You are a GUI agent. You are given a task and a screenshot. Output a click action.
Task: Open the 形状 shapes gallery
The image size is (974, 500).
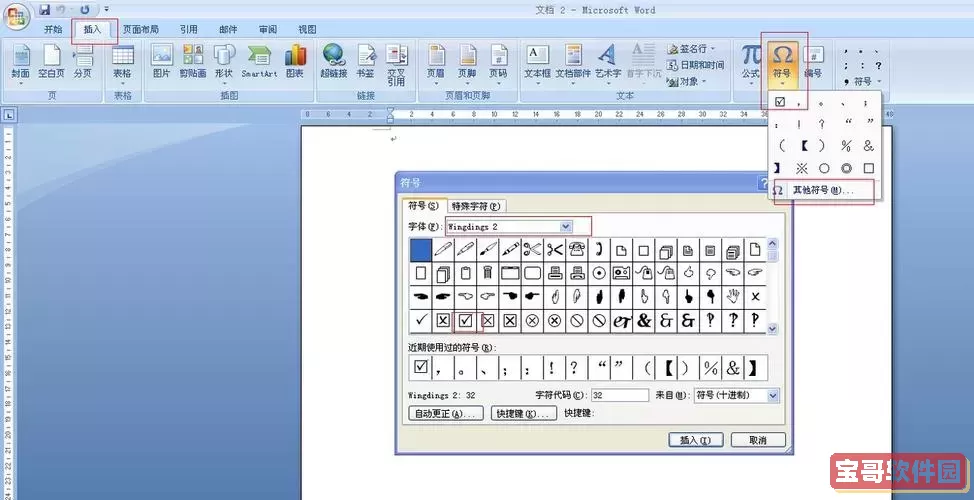(224, 63)
